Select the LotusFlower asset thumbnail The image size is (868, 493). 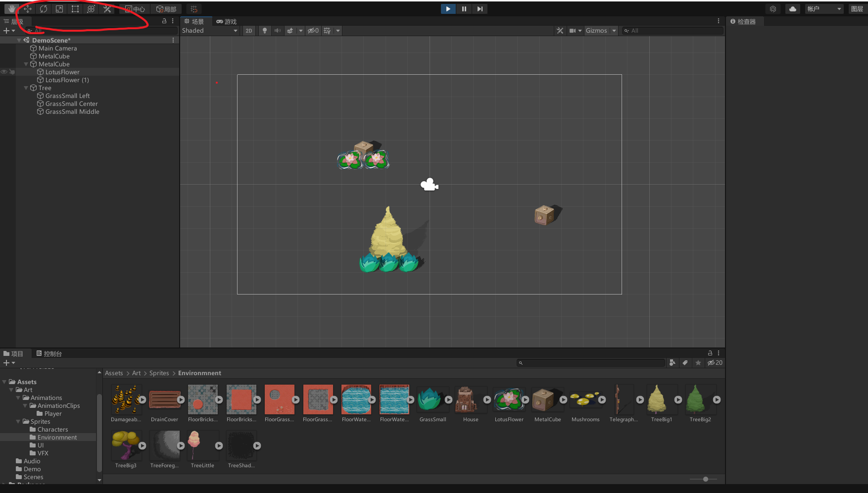[x=509, y=400]
